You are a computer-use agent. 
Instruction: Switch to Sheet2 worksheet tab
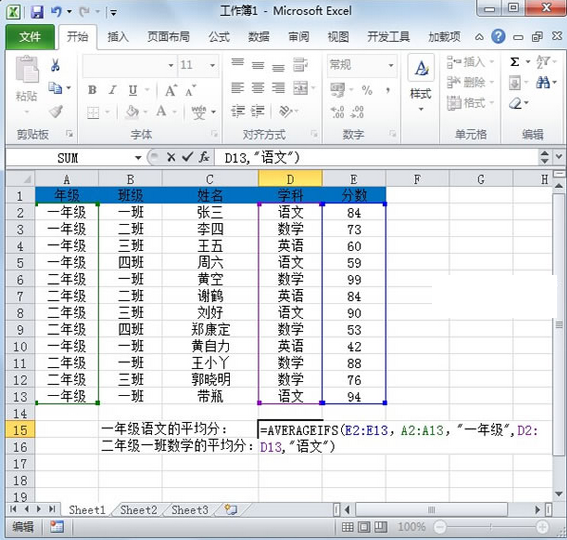click(138, 510)
